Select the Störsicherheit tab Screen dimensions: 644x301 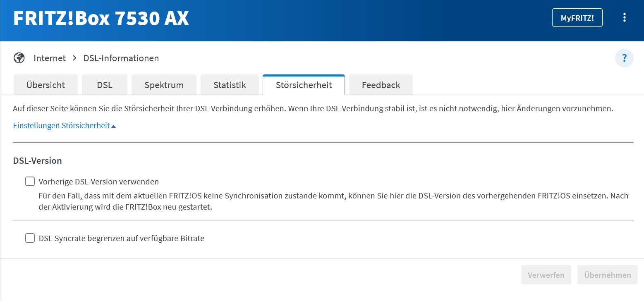pyautogui.click(x=304, y=85)
